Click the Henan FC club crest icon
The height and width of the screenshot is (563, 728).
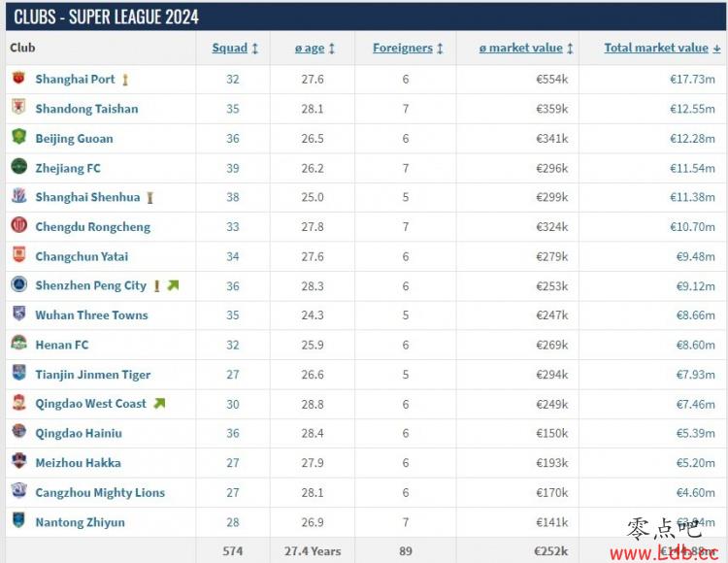coord(18,344)
